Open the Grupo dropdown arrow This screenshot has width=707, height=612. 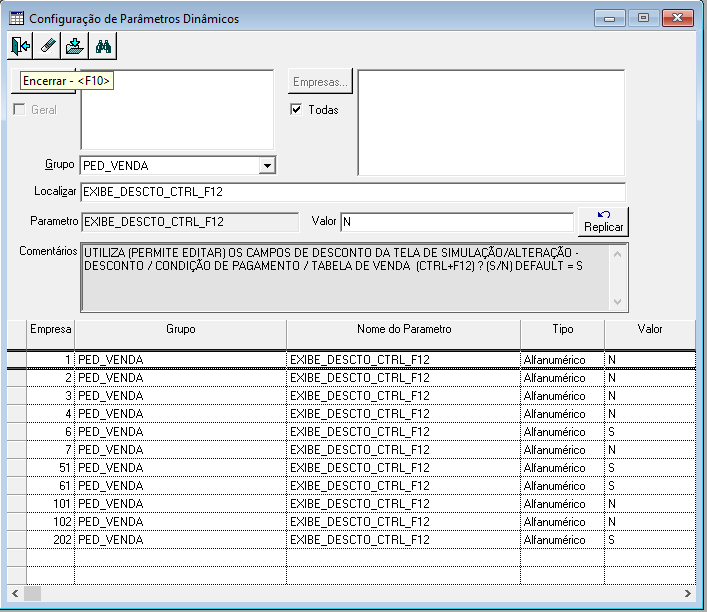click(x=267, y=166)
